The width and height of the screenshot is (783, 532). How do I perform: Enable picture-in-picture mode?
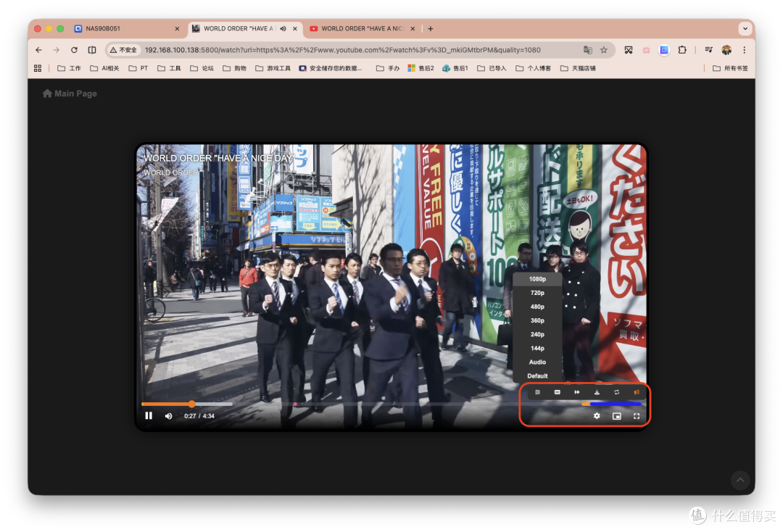click(x=617, y=416)
